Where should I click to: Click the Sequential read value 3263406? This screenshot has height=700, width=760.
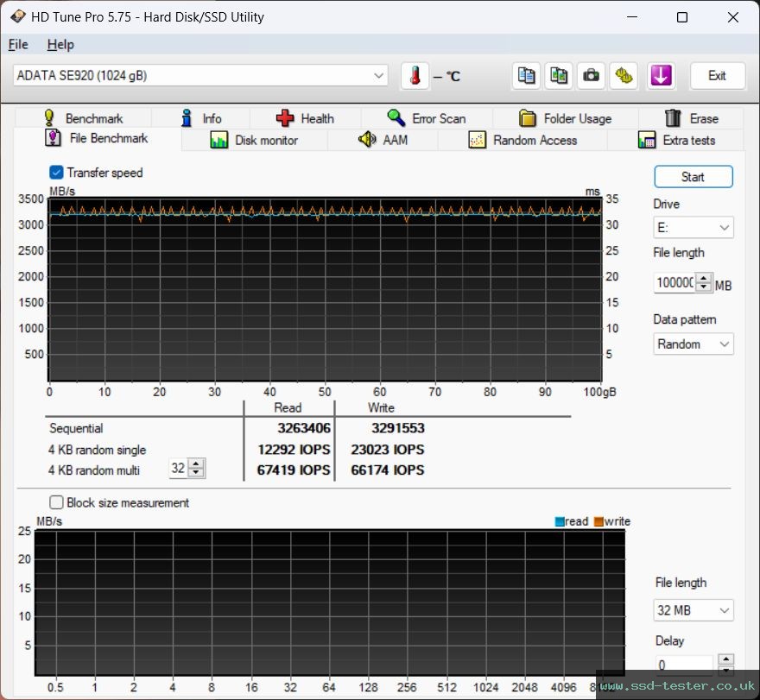303,428
